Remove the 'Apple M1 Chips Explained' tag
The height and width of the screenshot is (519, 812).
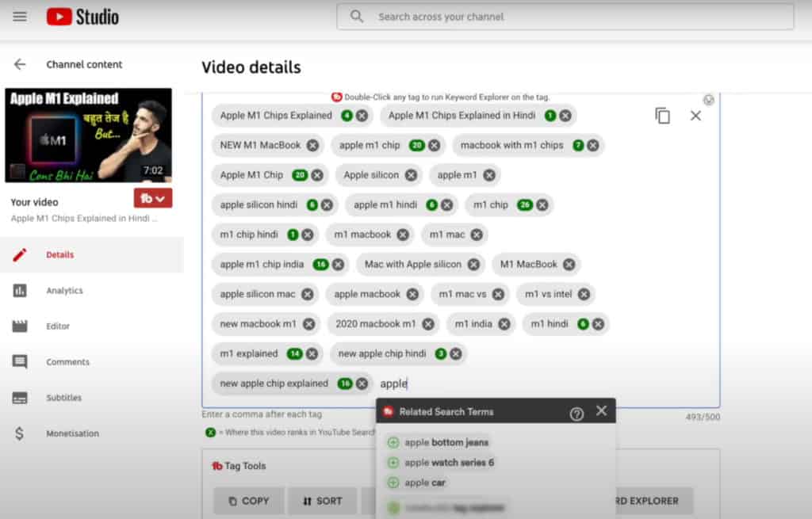[362, 116]
